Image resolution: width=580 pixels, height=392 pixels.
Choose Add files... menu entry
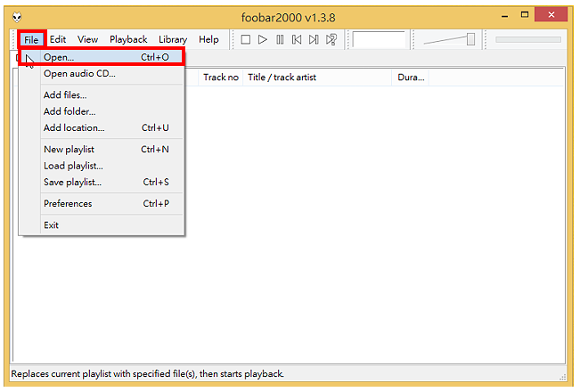(x=102, y=95)
